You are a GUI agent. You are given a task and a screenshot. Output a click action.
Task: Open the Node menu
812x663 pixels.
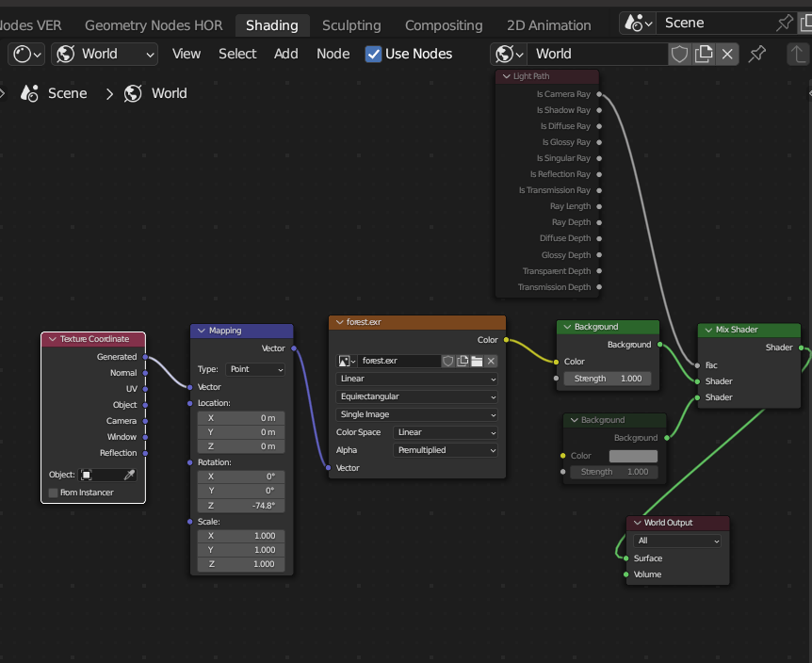coord(333,54)
